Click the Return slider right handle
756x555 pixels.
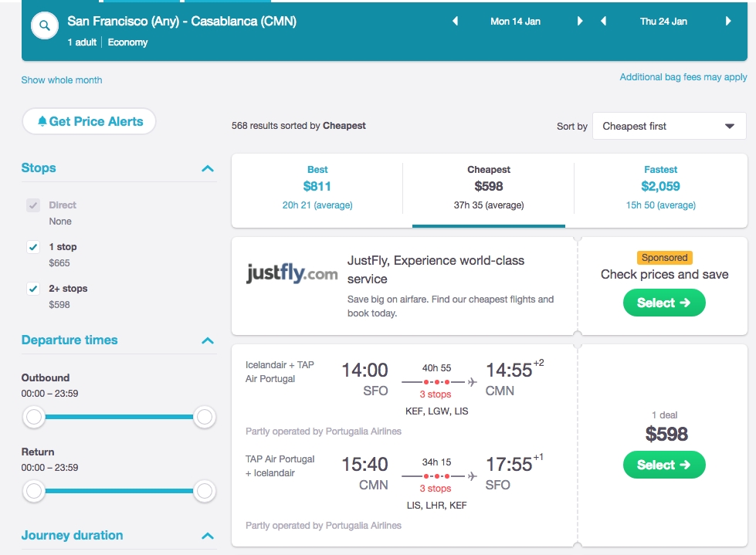[205, 491]
